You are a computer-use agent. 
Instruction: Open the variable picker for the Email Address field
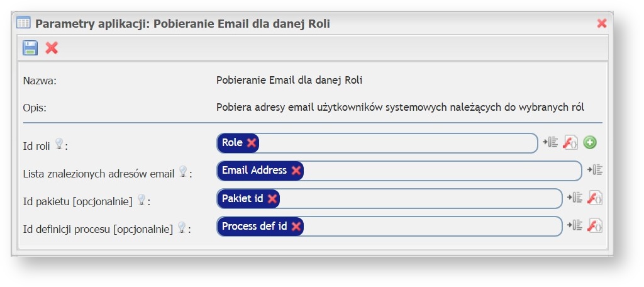tap(595, 170)
